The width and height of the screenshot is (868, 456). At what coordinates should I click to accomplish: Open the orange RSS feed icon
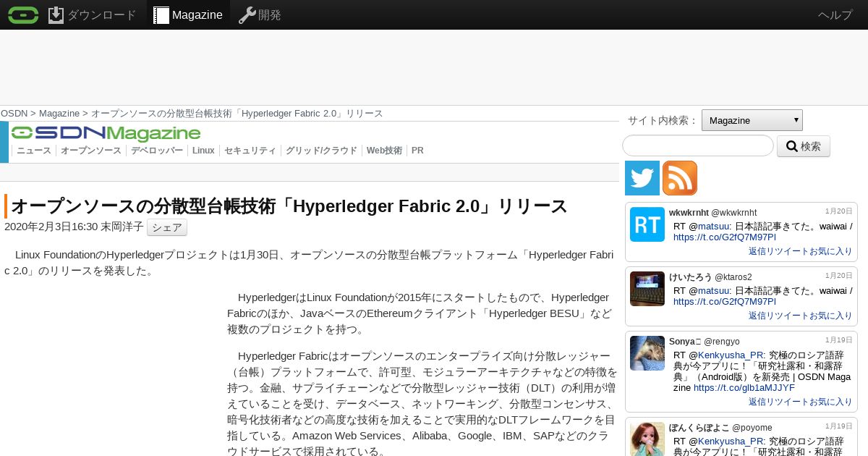[x=680, y=178]
